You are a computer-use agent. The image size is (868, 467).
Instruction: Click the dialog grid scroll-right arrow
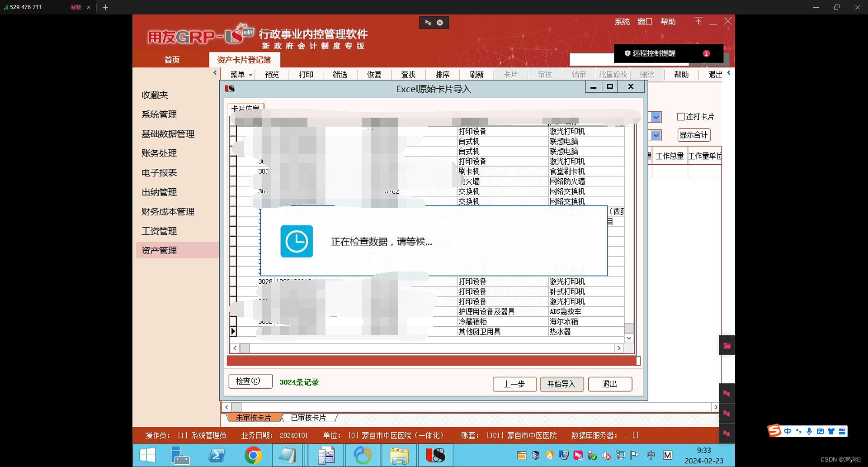pos(619,348)
